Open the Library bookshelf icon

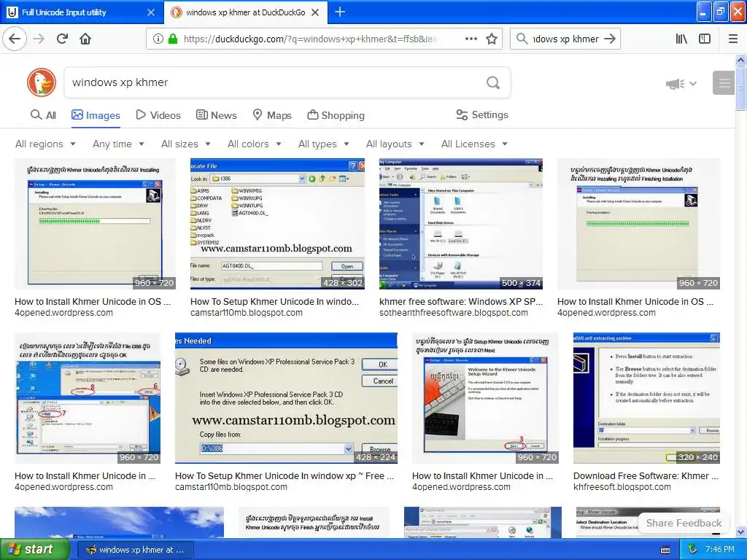pyautogui.click(x=681, y=39)
